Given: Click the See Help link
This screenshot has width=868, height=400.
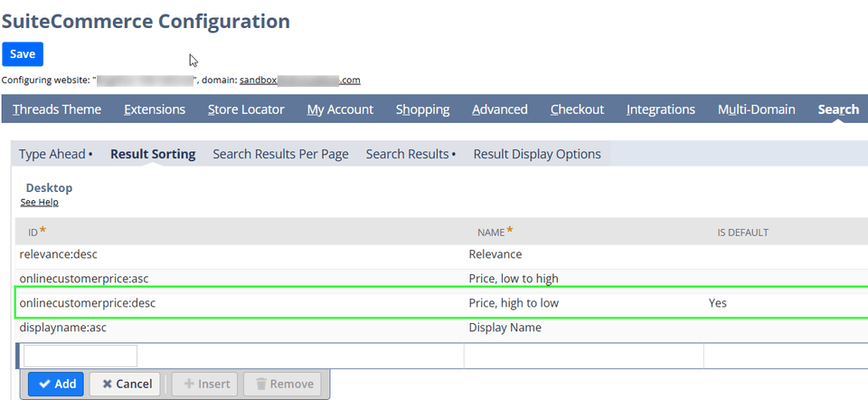Looking at the screenshot, I should pos(39,202).
